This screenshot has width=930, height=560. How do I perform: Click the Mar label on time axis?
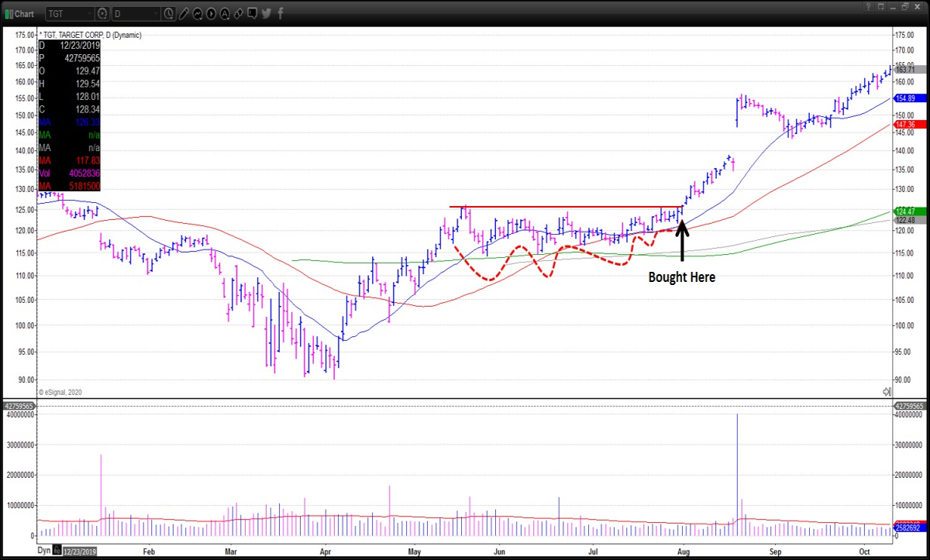tap(230, 551)
